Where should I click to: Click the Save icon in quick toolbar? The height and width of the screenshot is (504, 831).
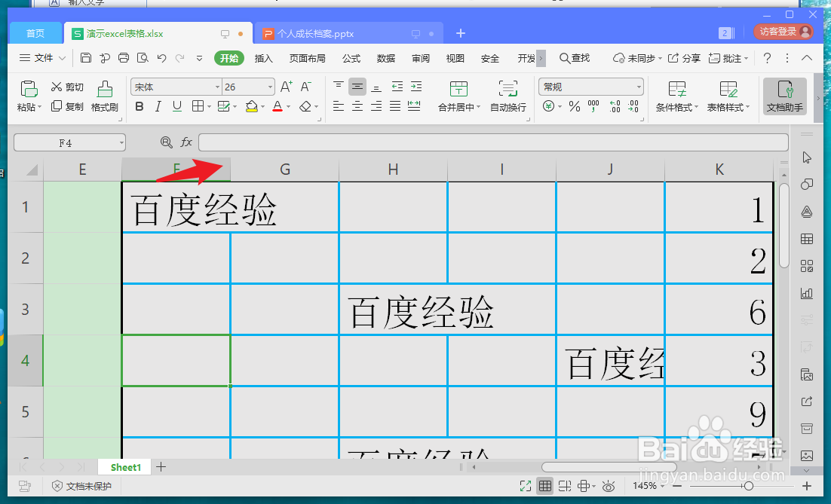[x=86, y=58]
